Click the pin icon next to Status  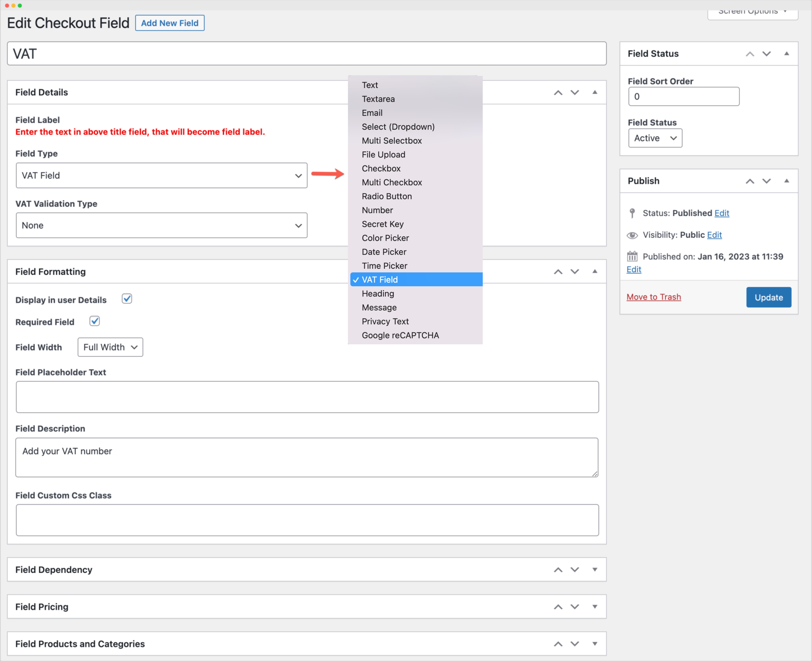click(x=632, y=213)
